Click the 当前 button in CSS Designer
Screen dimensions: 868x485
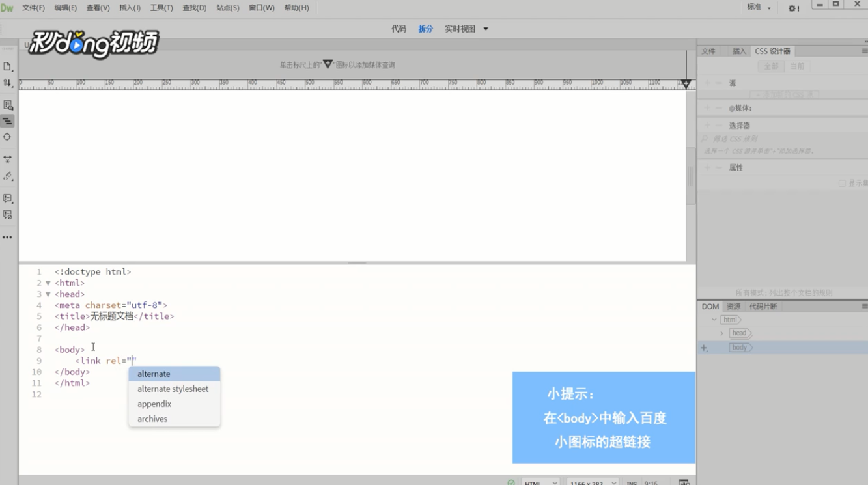(797, 66)
